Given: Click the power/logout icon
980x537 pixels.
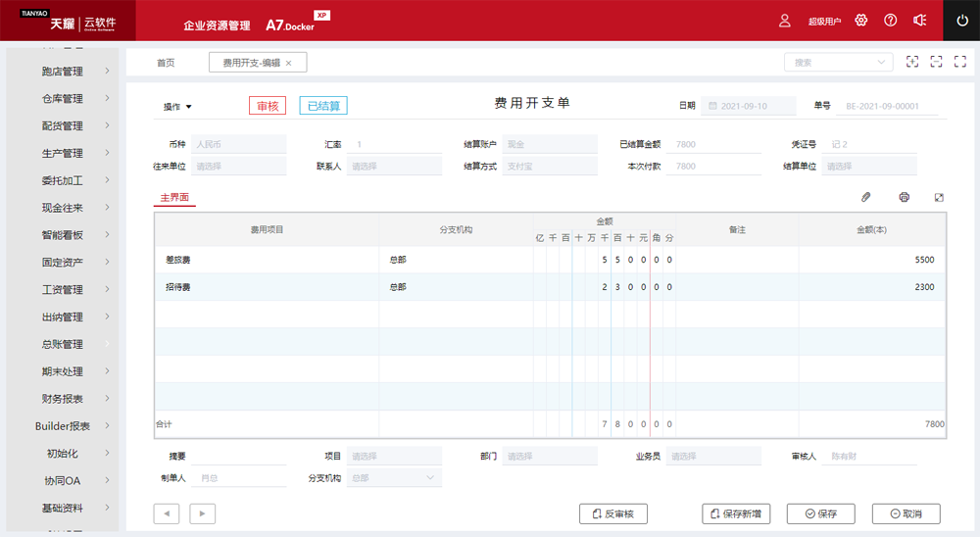Looking at the screenshot, I should coord(961,20).
